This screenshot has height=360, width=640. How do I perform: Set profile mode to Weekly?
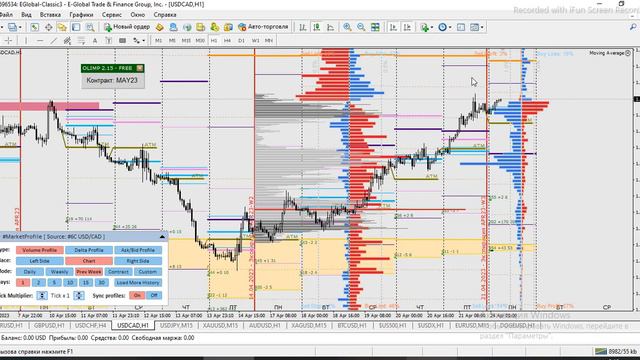60,271
